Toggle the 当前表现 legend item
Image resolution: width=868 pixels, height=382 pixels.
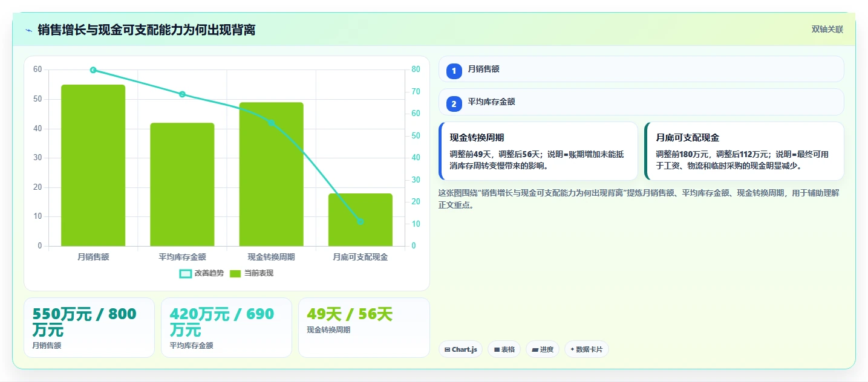[x=252, y=273]
